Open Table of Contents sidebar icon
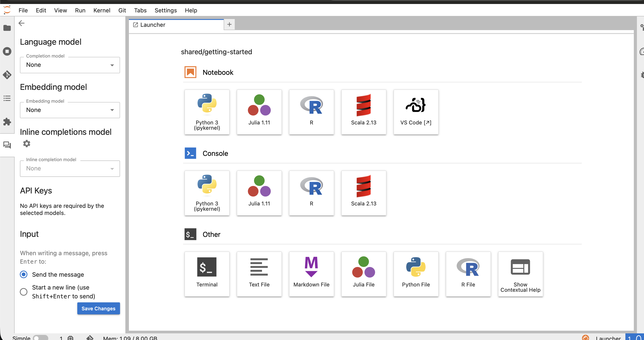 [7, 98]
